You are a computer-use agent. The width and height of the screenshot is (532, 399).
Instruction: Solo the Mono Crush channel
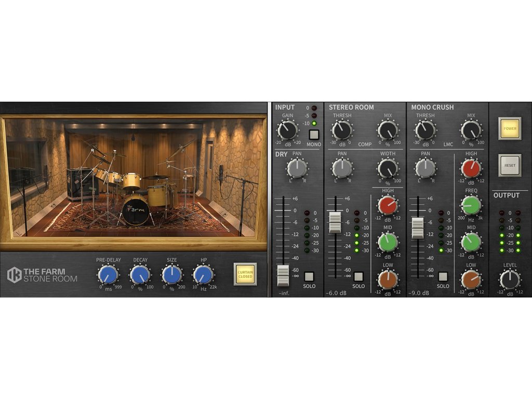point(443,276)
